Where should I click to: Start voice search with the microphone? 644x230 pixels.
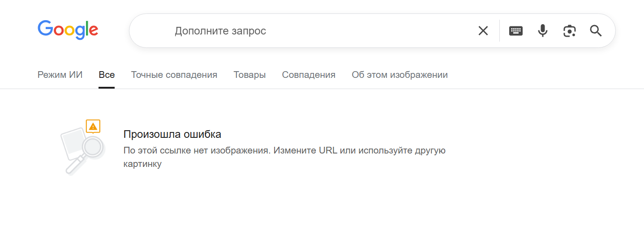[x=543, y=31]
